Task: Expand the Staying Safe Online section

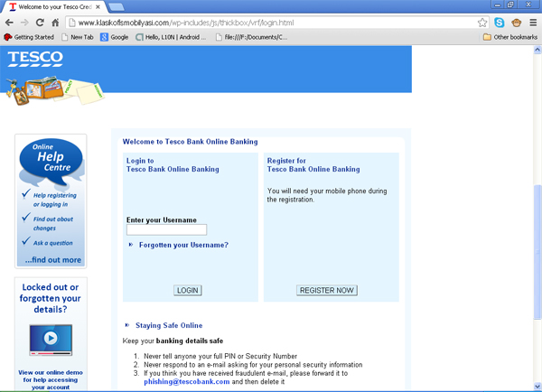Action: point(126,325)
